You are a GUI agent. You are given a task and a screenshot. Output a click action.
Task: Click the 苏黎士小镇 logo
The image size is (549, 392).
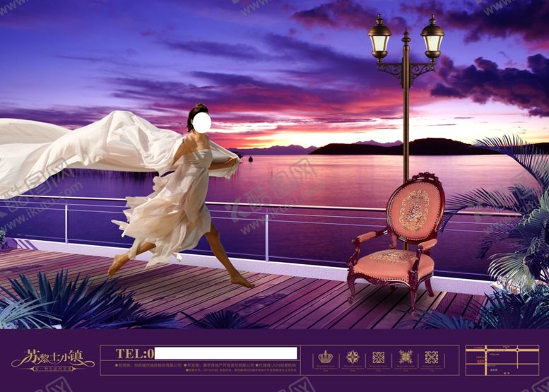tap(52, 360)
